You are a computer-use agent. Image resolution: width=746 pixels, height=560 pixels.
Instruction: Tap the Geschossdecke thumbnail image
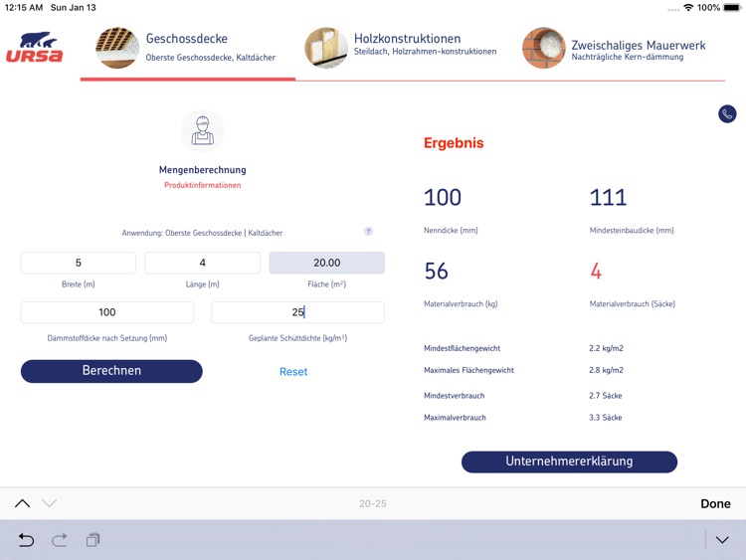[x=117, y=48]
